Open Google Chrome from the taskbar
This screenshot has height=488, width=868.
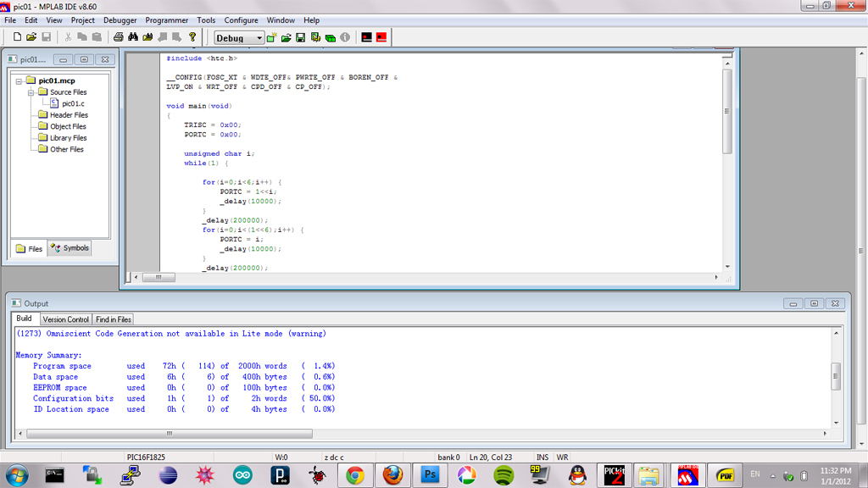click(355, 475)
